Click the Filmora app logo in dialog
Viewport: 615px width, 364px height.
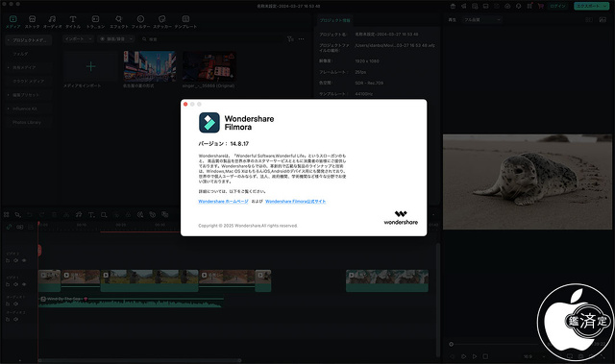pos(209,123)
